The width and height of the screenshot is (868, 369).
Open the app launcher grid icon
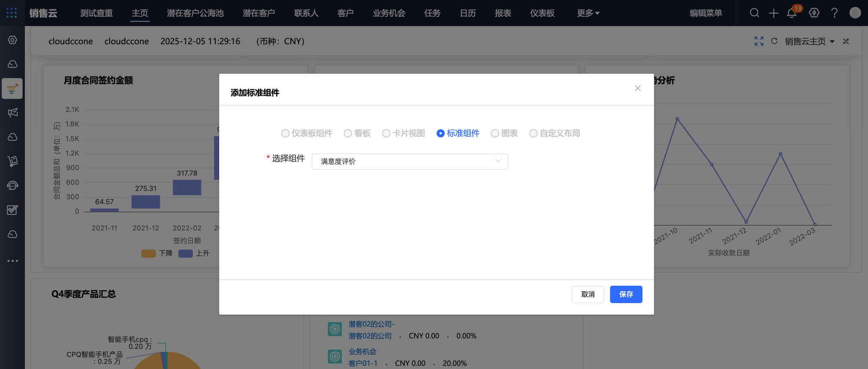pos(12,13)
